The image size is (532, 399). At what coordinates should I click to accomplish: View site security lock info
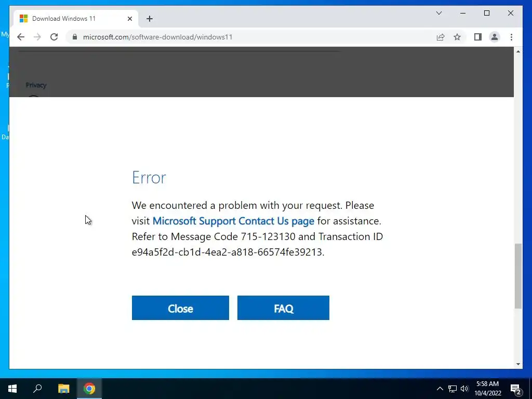[75, 37]
